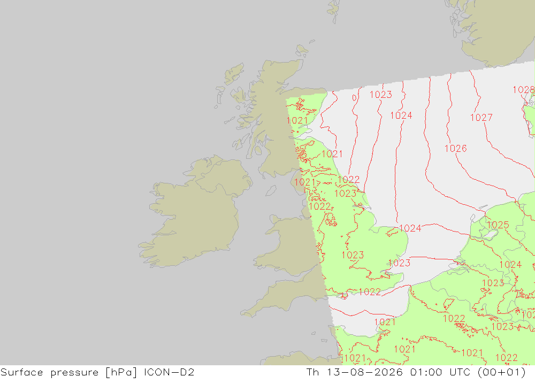Select the 1023 label off the Thames estuary
Screen dimensions: 535x392
(x=400, y=263)
